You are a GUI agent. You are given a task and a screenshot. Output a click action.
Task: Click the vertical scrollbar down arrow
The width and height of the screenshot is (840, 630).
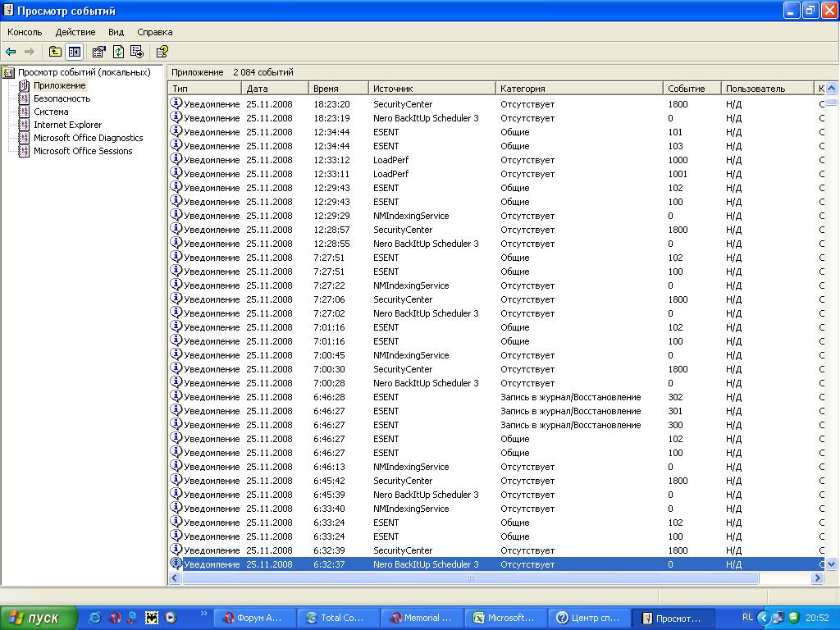pyautogui.click(x=831, y=564)
